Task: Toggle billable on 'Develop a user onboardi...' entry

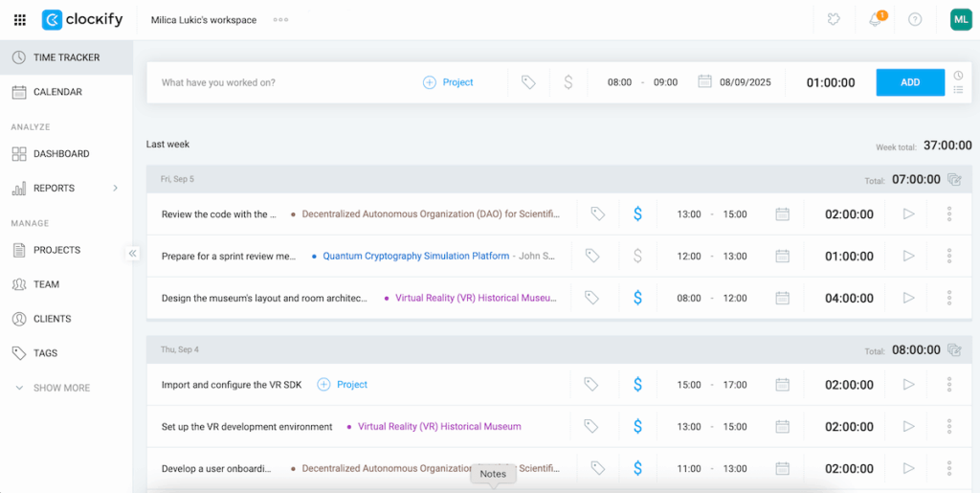Action: pyautogui.click(x=637, y=468)
